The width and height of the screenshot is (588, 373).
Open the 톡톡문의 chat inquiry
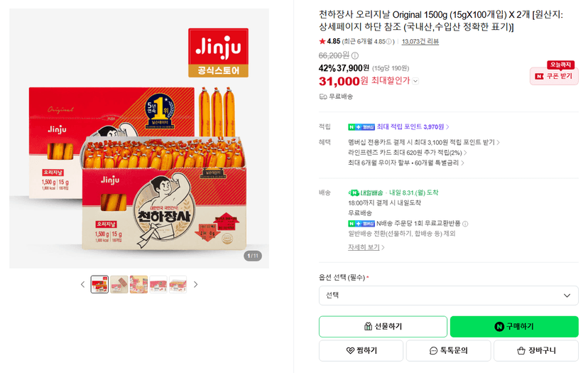tap(449, 350)
